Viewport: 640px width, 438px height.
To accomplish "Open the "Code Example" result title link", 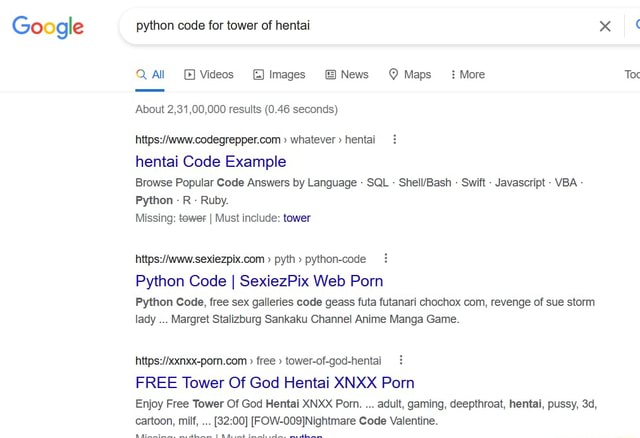I will (x=210, y=161).
